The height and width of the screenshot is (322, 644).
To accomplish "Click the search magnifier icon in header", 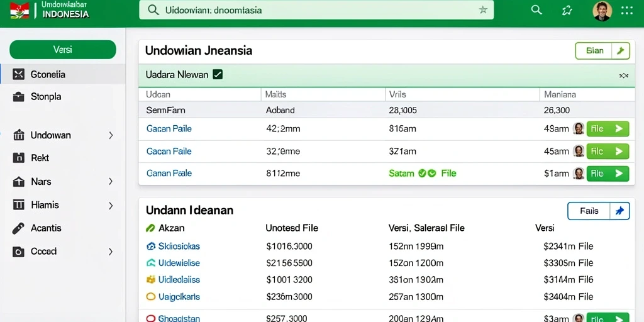I will (536, 10).
